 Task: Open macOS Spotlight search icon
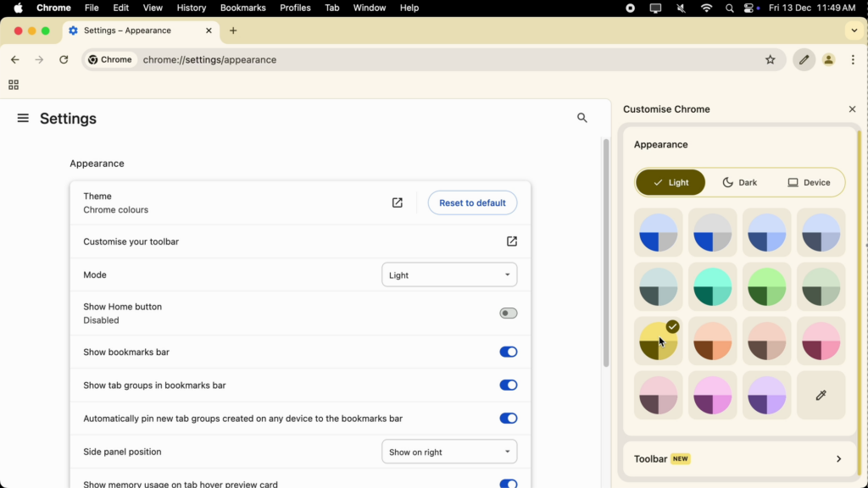pyautogui.click(x=729, y=8)
